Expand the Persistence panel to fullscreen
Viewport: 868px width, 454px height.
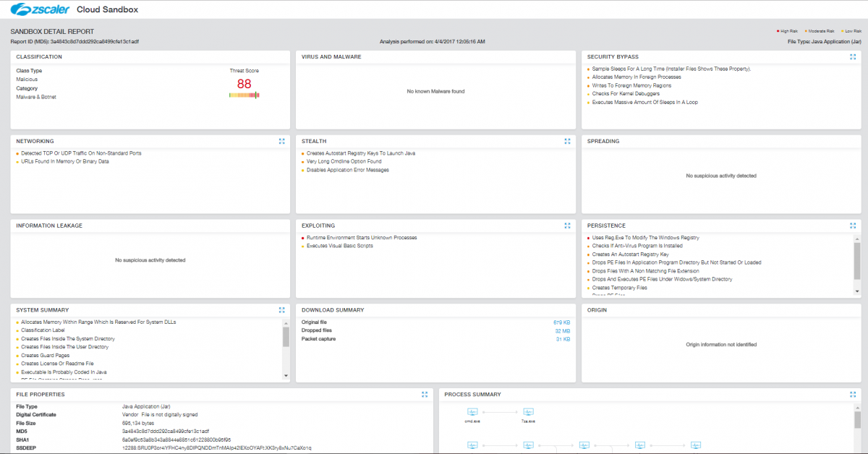pos(853,225)
